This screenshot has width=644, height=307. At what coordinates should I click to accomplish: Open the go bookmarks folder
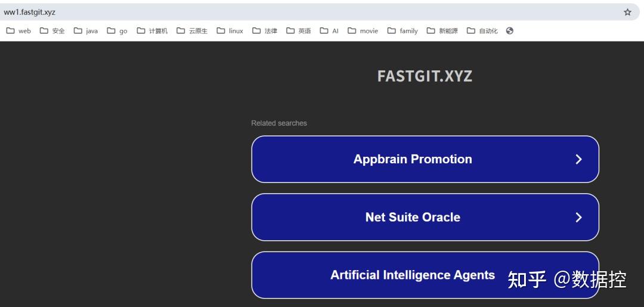(x=117, y=31)
